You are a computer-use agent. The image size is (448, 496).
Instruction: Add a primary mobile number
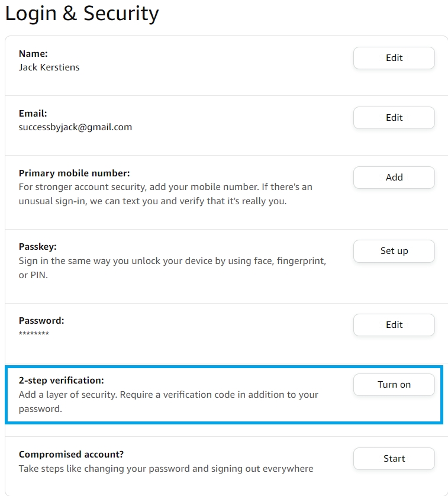point(394,178)
